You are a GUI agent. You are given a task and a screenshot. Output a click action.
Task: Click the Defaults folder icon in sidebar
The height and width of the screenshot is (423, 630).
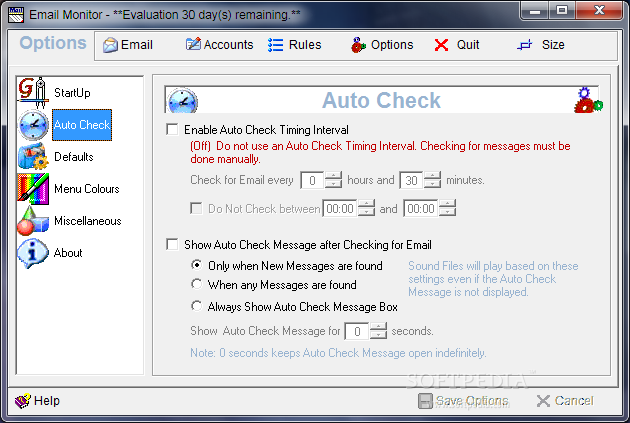33,157
